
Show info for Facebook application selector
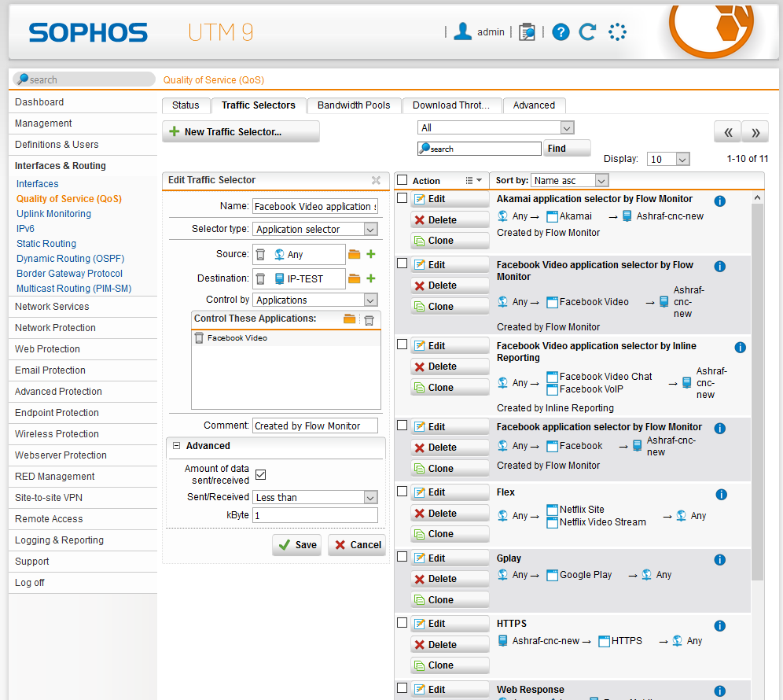[719, 428]
